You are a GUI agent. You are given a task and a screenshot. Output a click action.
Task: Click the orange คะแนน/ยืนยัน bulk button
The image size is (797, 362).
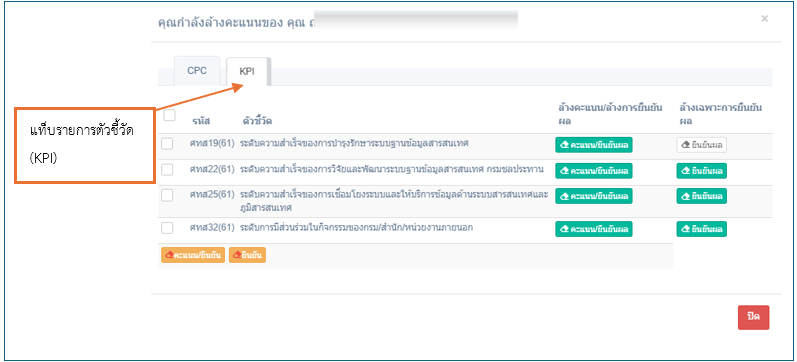[x=193, y=255]
